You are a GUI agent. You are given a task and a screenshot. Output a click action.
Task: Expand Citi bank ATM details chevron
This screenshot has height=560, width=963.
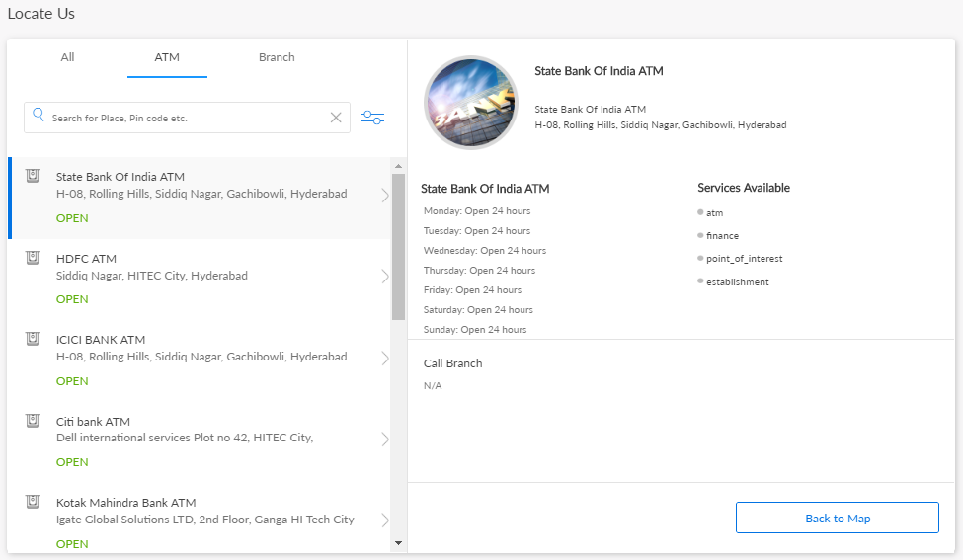(x=384, y=440)
